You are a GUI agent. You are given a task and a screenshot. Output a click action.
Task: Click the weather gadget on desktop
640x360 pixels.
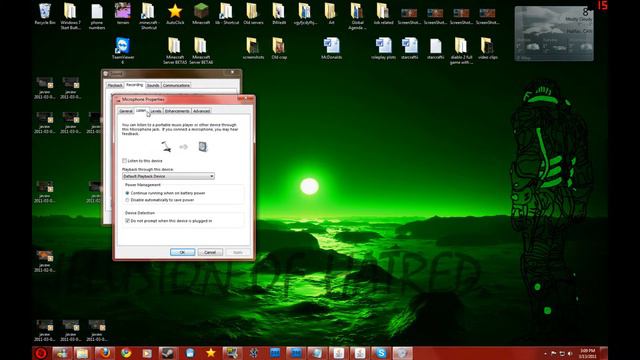tap(554, 33)
